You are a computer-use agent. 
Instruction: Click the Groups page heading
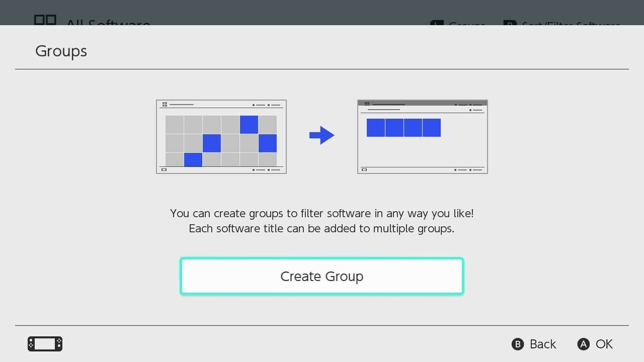click(61, 51)
